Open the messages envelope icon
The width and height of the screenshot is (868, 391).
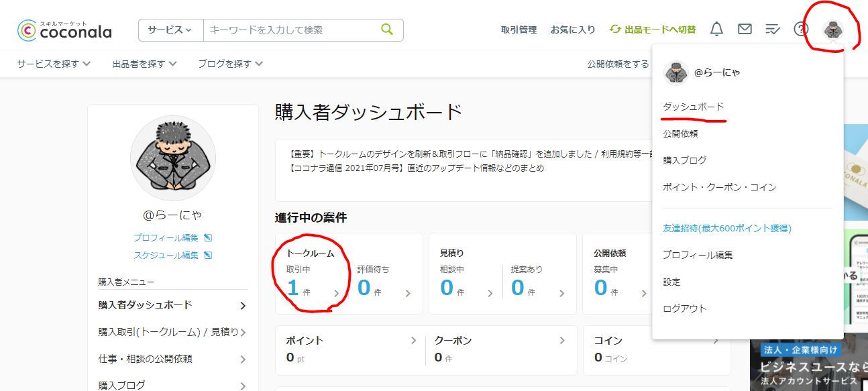point(745,29)
